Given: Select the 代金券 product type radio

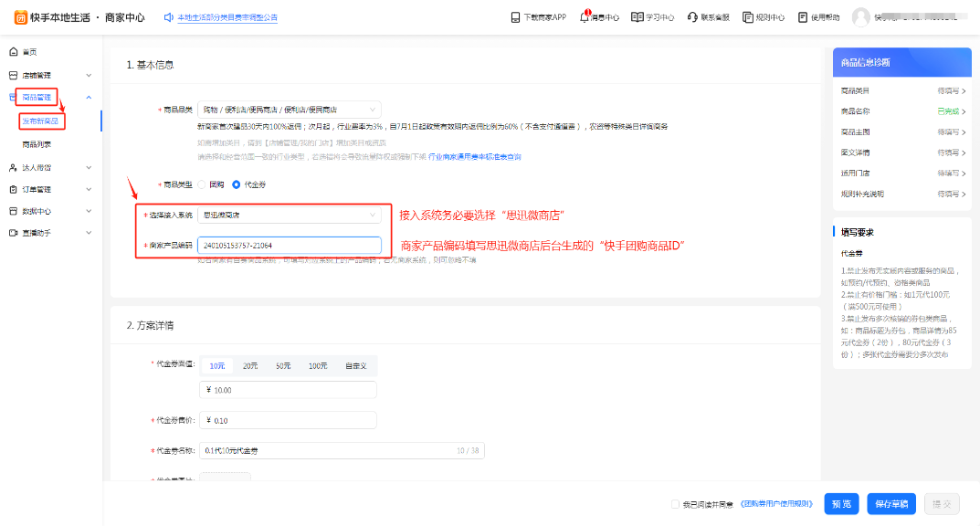Looking at the screenshot, I should coord(237,184).
